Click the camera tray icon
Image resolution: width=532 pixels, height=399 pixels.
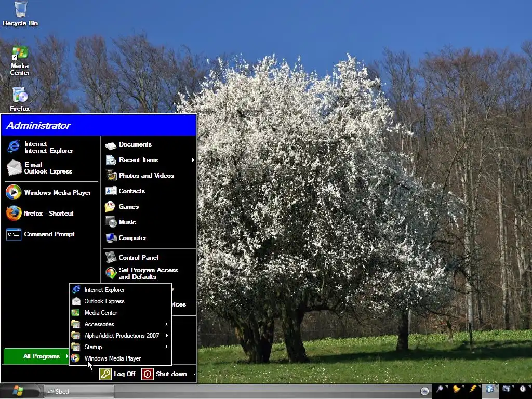click(506, 389)
